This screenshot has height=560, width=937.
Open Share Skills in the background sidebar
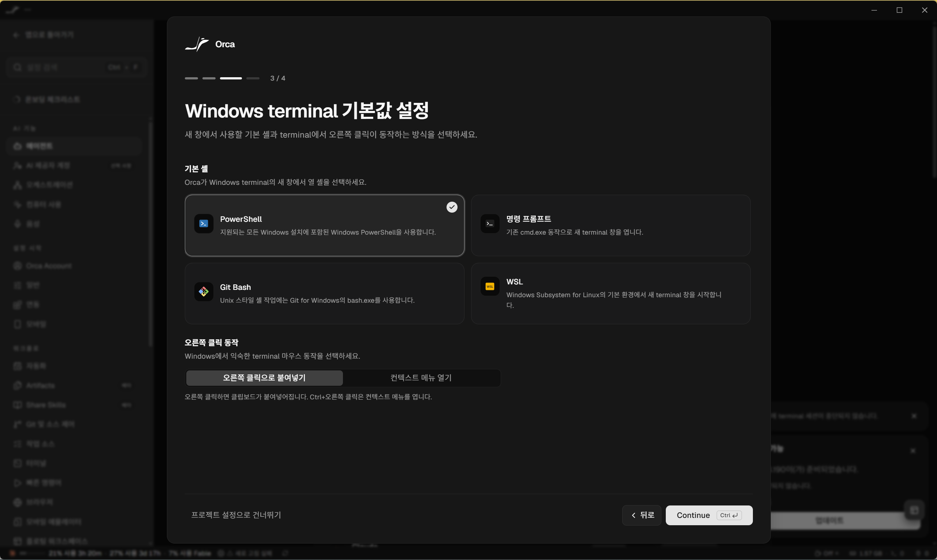coord(74,405)
